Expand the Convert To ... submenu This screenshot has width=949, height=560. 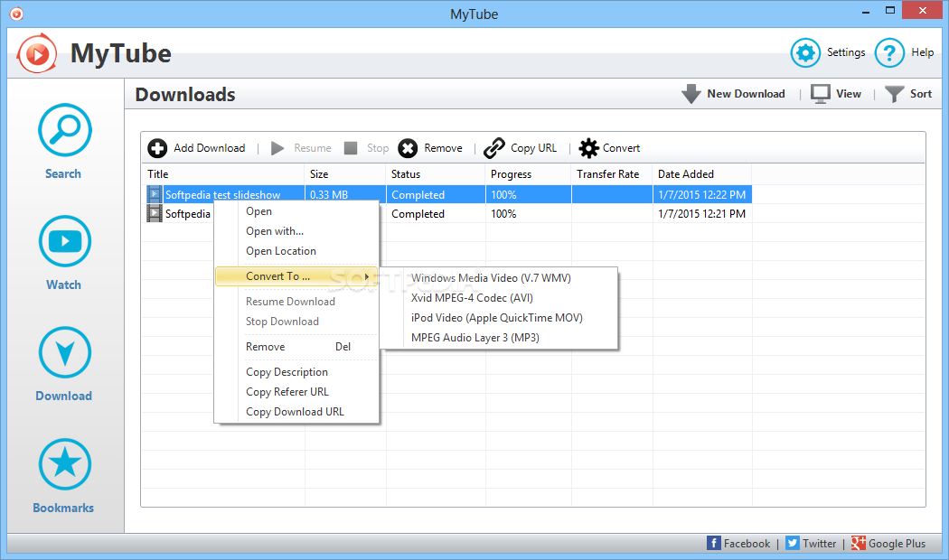(297, 276)
